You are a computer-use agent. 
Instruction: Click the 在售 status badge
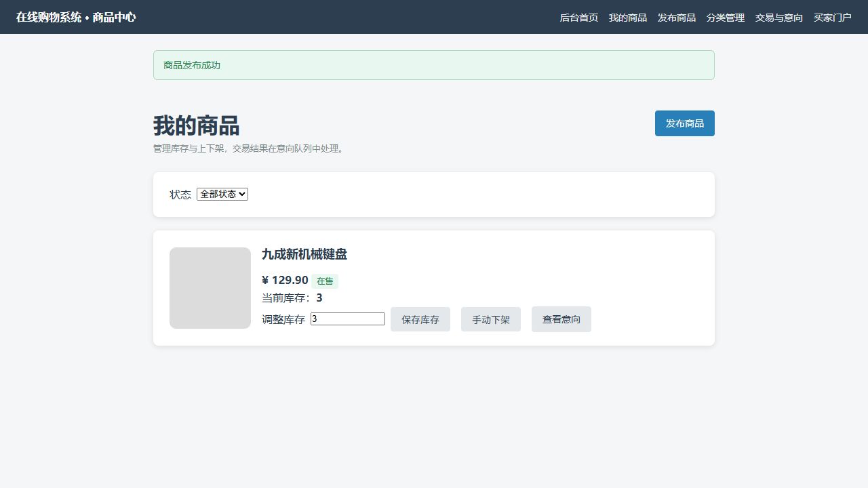[325, 281]
